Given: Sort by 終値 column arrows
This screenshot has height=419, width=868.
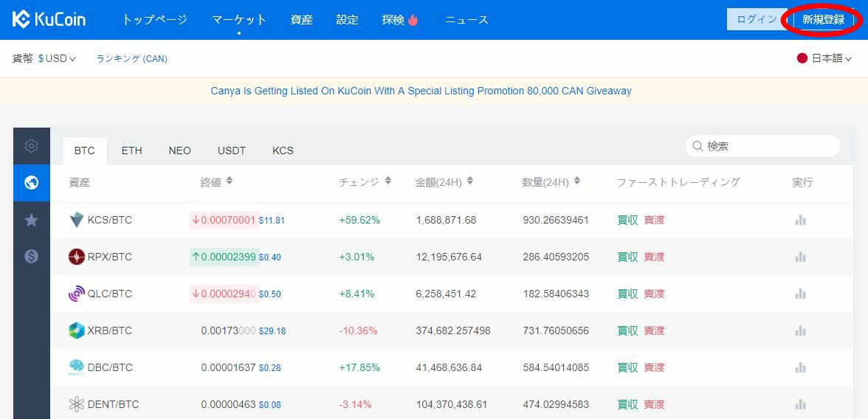Looking at the screenshot, I should pyautogui.click(x=229, y=181).
